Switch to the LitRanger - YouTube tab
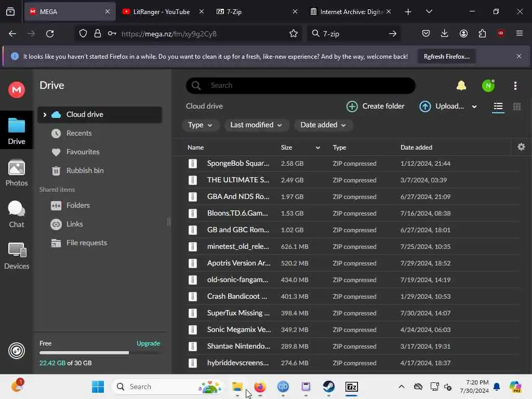Image resolution: width=532 pixels, height=399 pixels. (162, 11)
